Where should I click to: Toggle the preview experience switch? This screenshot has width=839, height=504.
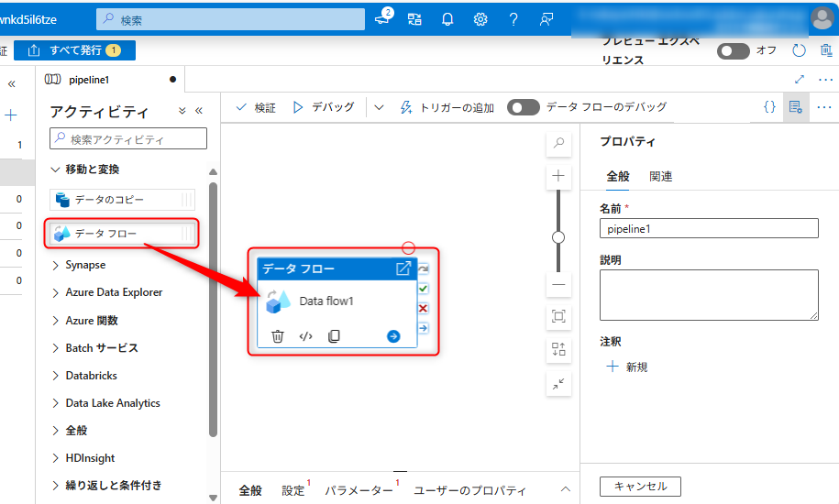733,51
